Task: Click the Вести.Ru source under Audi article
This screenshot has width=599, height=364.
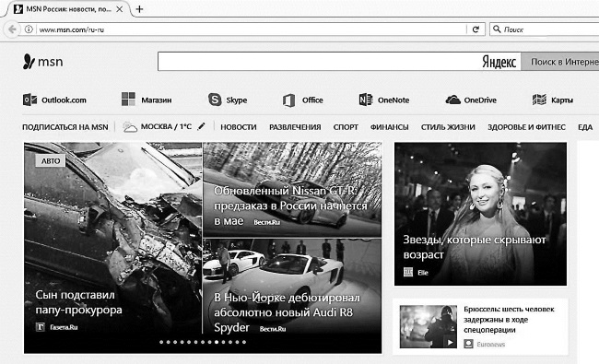Action: click(273, 328)
